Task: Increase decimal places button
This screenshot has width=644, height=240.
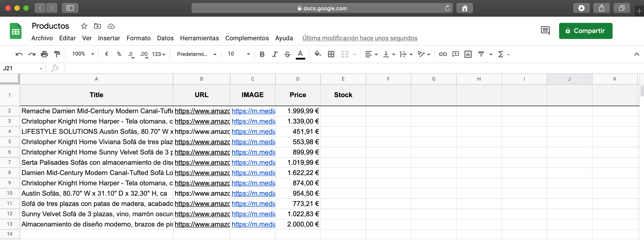Action: pyautogui.click(x=144, y=54)
